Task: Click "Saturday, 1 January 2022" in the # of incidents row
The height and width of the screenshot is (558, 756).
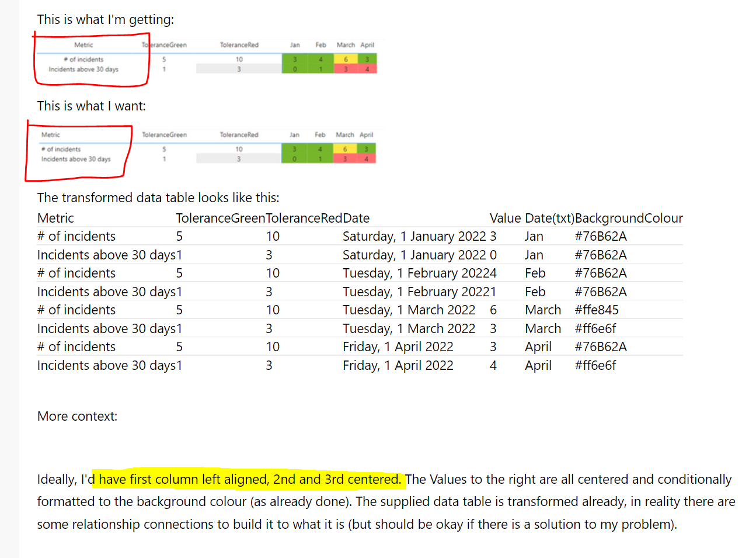Action: (x=414, y=236)
